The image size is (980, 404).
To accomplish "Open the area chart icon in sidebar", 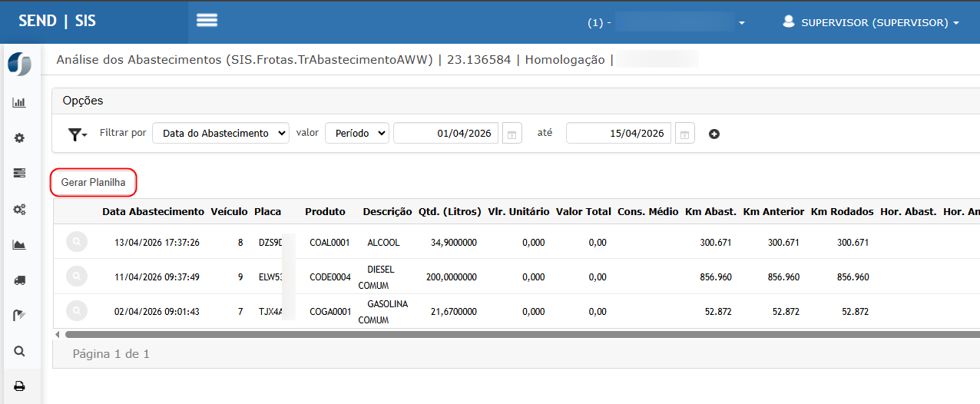I will pyautogui.click(x=19, y=245).
